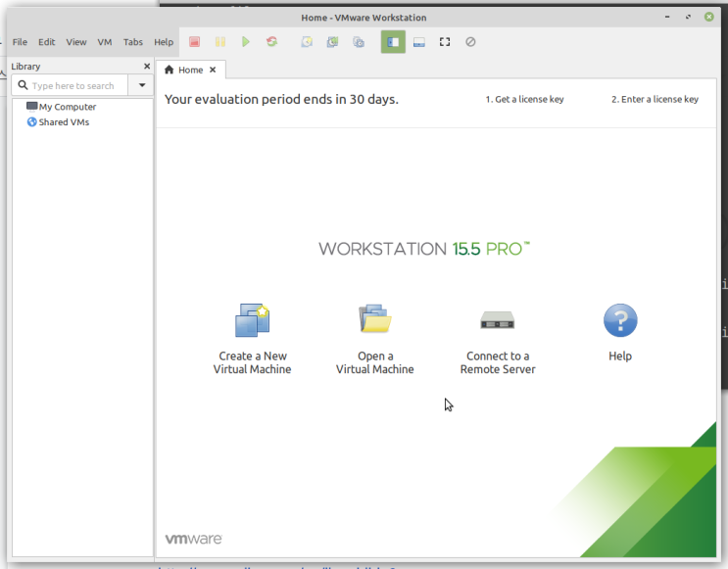Expand the library search filter dropdown
Image resolution: width=728 pixels, height=569 pixels.
142,85
